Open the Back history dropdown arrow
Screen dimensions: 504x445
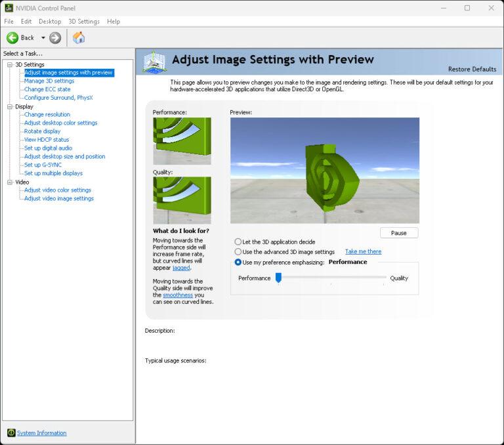(43, 38)
